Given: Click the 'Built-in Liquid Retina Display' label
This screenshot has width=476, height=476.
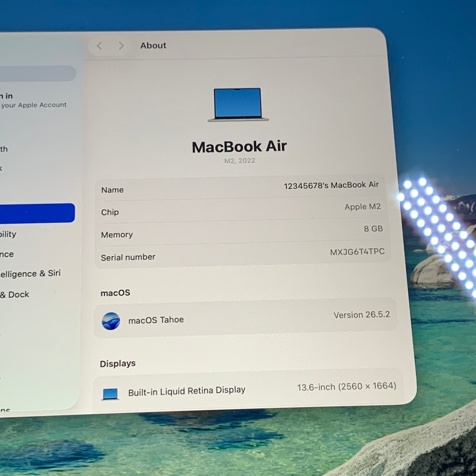Looking at the screenshot, I should (187, 391).
